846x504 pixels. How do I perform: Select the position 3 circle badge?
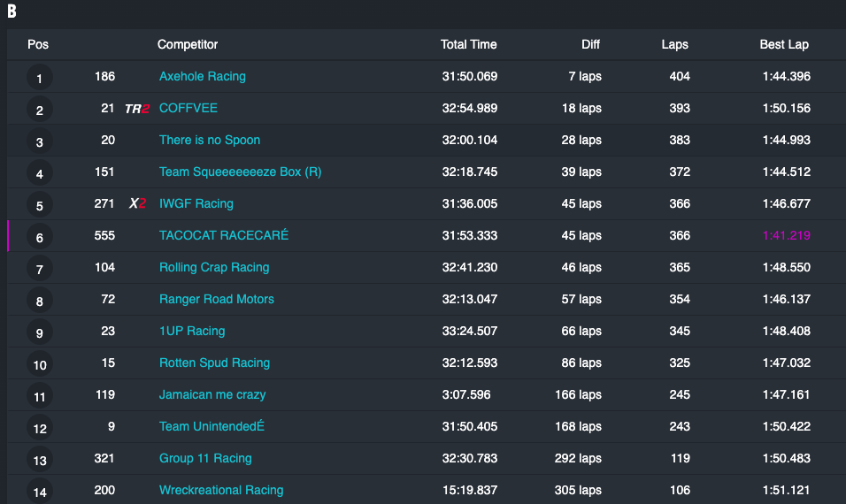(x=40, y=141)
